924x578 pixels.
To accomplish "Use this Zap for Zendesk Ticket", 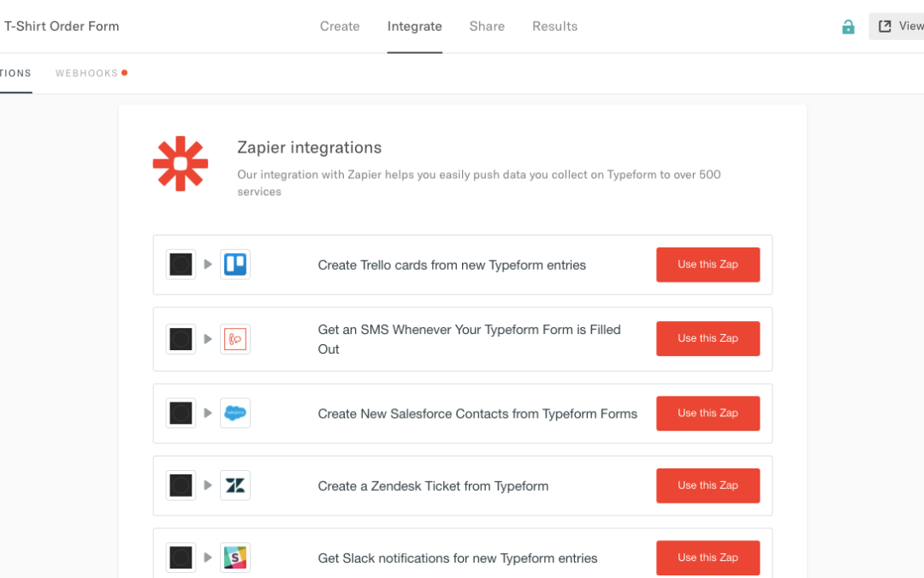I will (x=708, y=486).
